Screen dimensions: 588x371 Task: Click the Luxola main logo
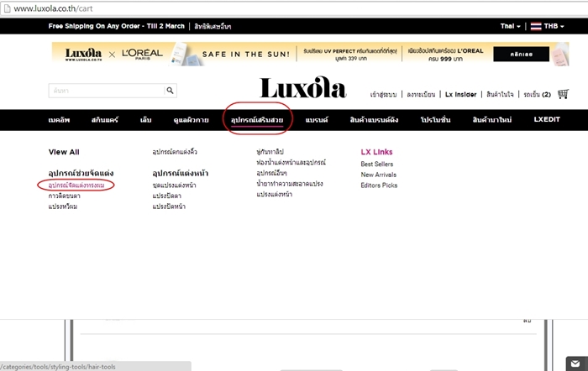(302, 87)
